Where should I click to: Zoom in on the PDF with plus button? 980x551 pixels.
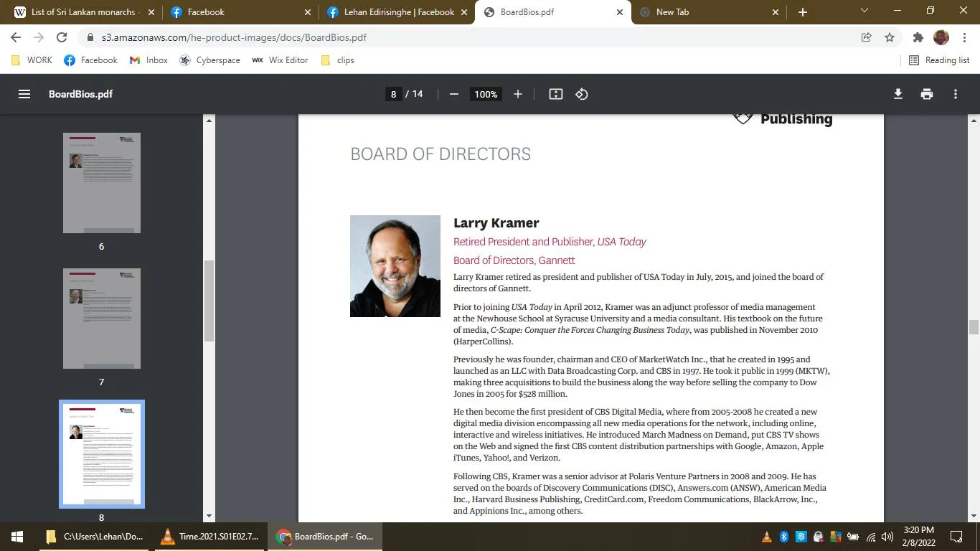(518, 94)
